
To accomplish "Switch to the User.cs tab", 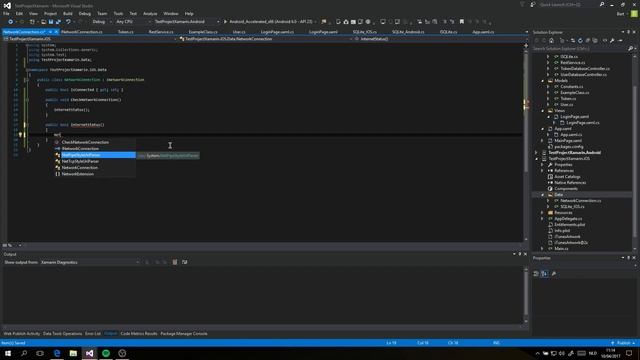I will (239, 32).
